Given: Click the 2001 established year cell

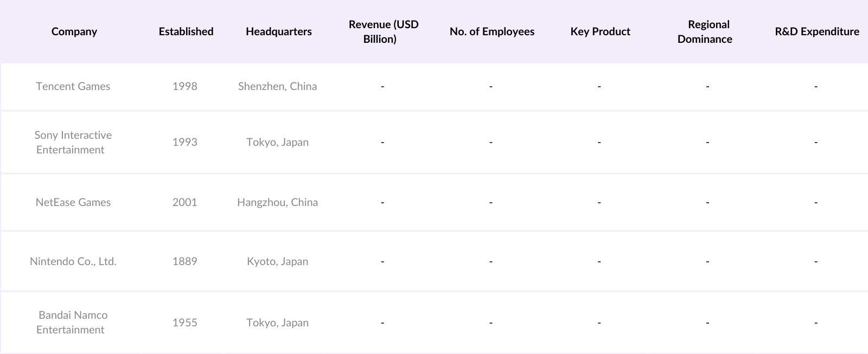Looking at the screenshot, I should pyautogui.click(x=184, y=202).
